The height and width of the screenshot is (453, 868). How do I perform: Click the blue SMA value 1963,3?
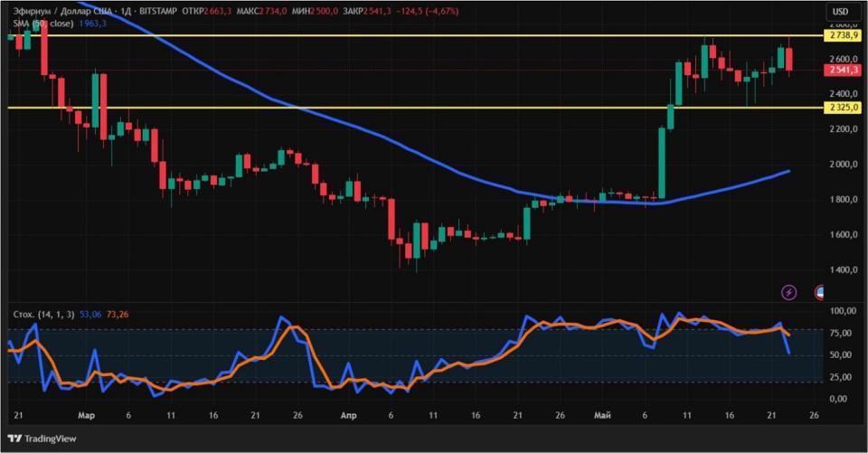(x=92, y=24)
